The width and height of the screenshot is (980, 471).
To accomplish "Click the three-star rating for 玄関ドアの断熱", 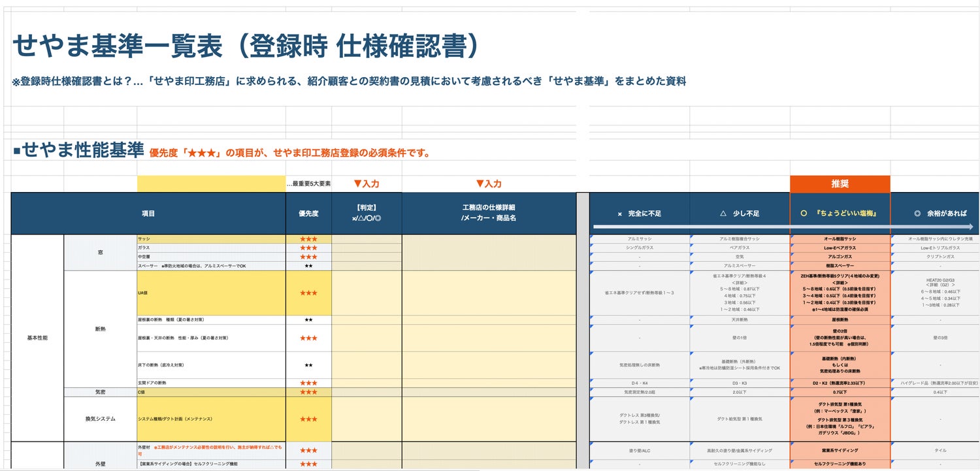I will [308, 383].
